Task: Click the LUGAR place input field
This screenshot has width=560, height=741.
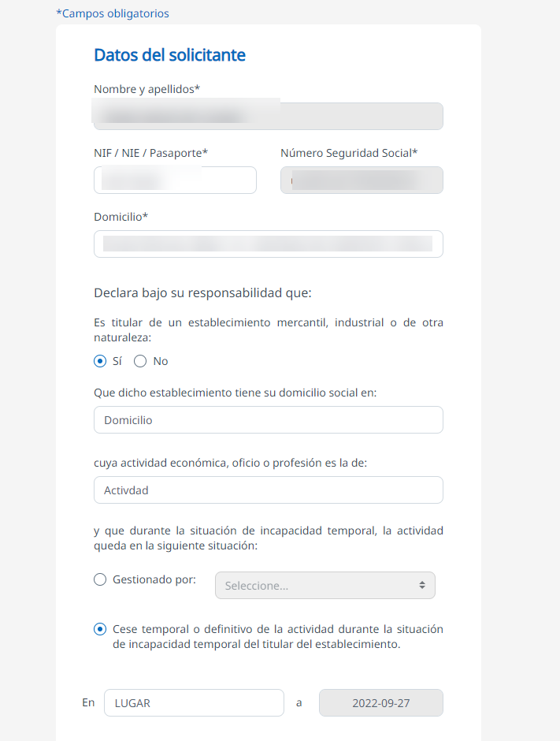Action: [x=194, y=703]
